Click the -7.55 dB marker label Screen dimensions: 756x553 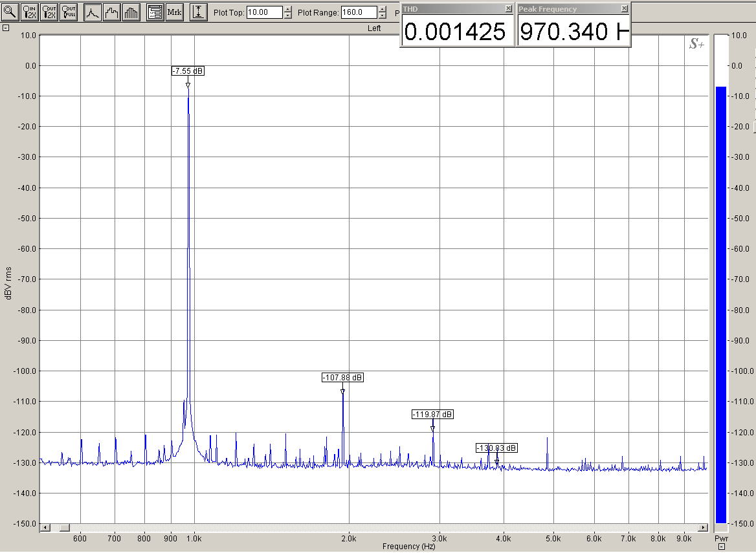188,70
